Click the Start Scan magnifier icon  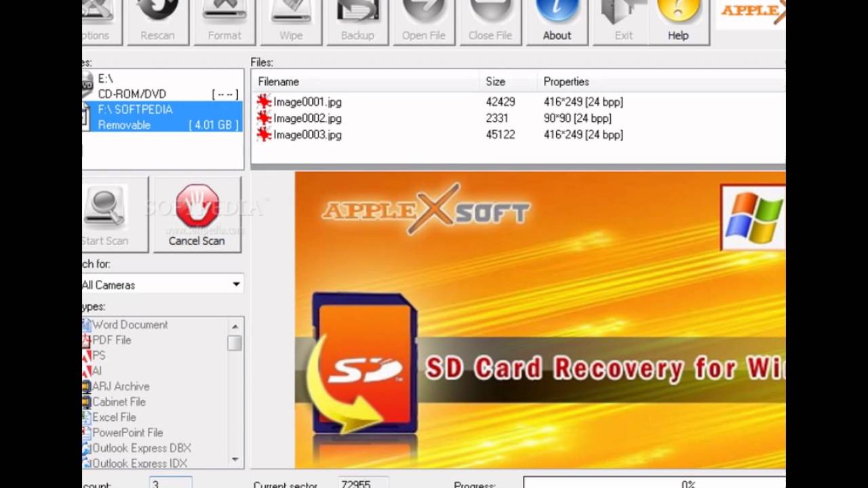tap(105, 207)
